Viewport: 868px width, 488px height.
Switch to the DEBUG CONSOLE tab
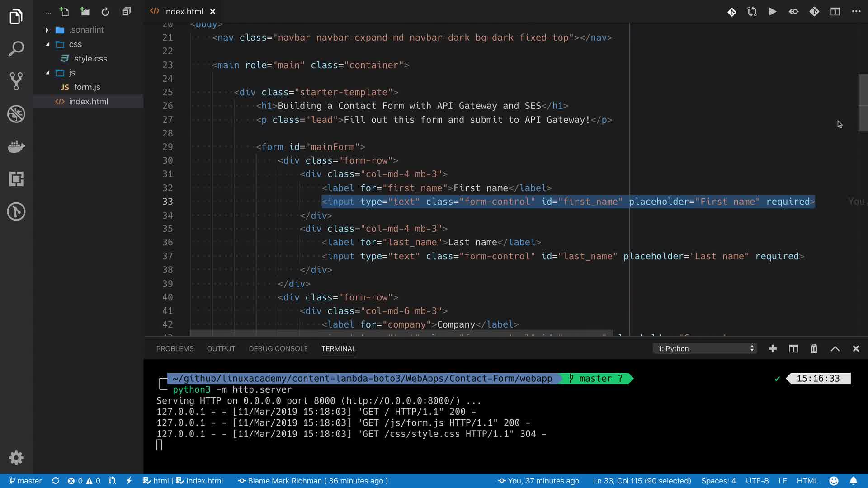[x=278, y=349]
